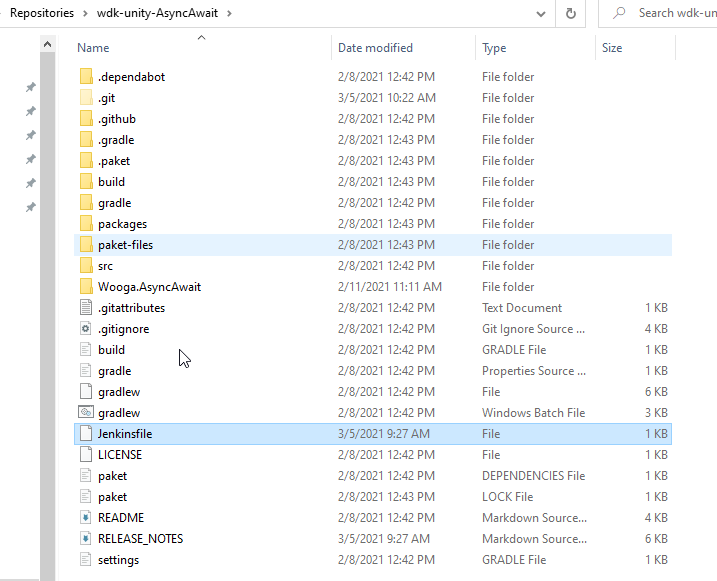
Task: Click the README markdown file icon
Action: point(86,518)
